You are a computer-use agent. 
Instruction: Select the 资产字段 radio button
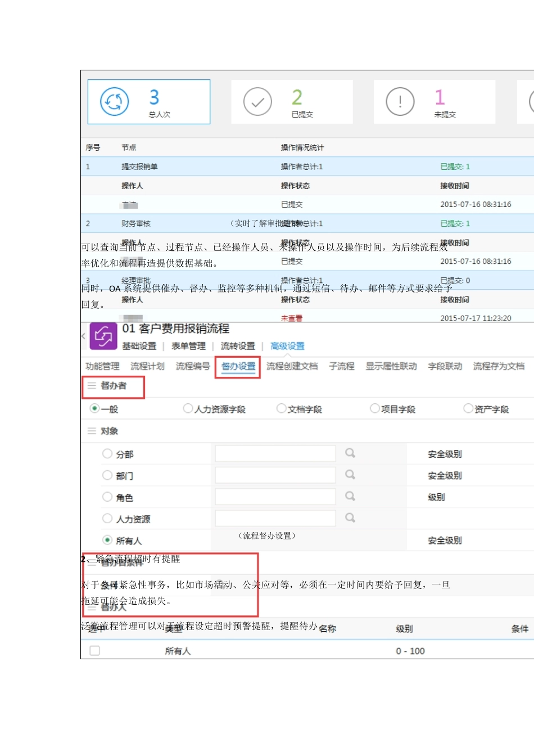coord(468,408)
